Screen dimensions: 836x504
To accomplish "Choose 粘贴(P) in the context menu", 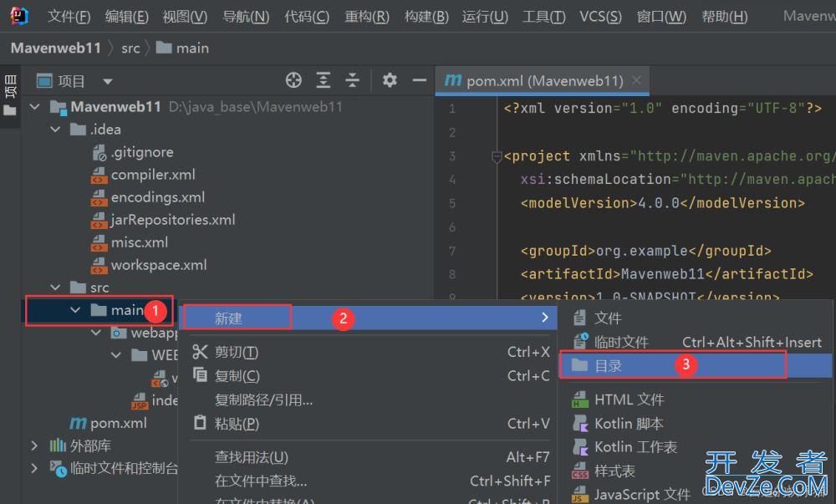I will pyautogui.click(x=368, y=424).
